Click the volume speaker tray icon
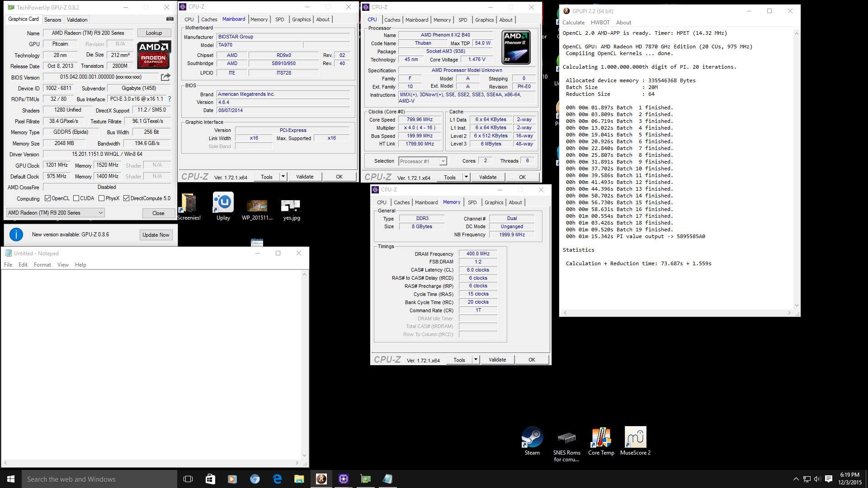Viewport: 868px width, 488px height. tap(817, 479)
